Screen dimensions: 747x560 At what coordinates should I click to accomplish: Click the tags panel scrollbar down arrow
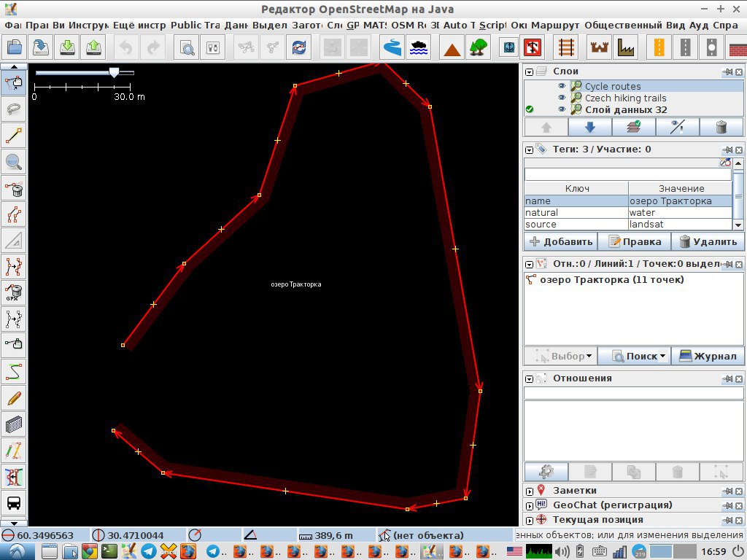[x=738, y=225]
